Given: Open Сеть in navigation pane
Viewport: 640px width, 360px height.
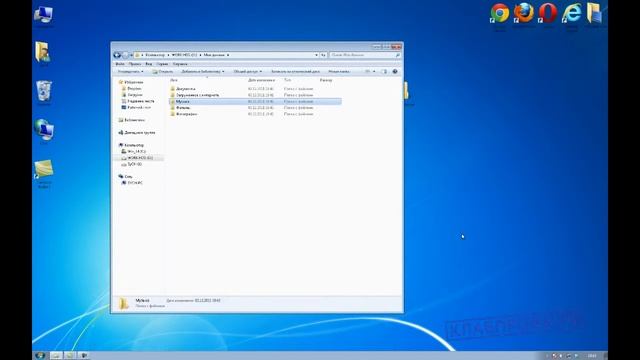Looking at the screenshot, I should click(x=128, y=176).
